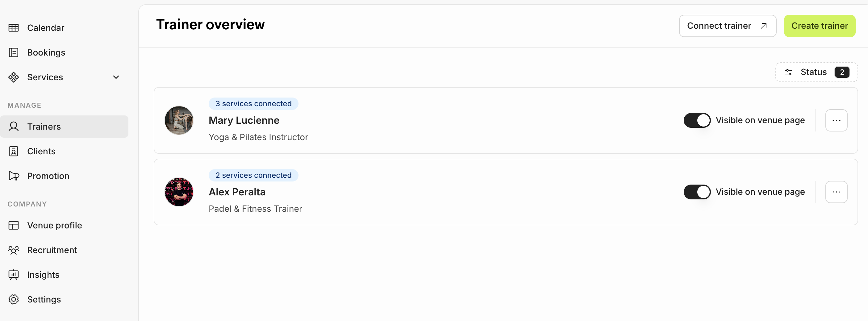Click the Promotion megaphone icon
The image size is (868, 321).
click(14, 176)
